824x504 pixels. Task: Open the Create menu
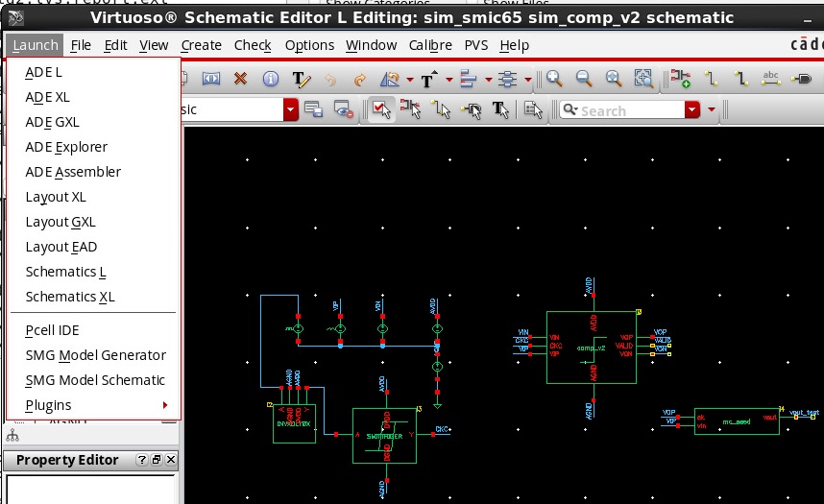click(202, 45)
